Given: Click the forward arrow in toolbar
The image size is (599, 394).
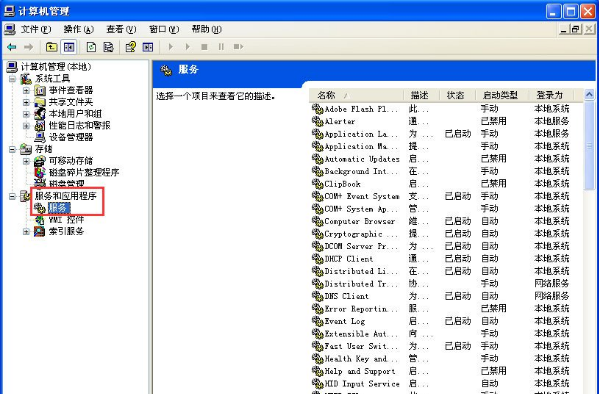Looking at the screenshot, I should point(28,47).
